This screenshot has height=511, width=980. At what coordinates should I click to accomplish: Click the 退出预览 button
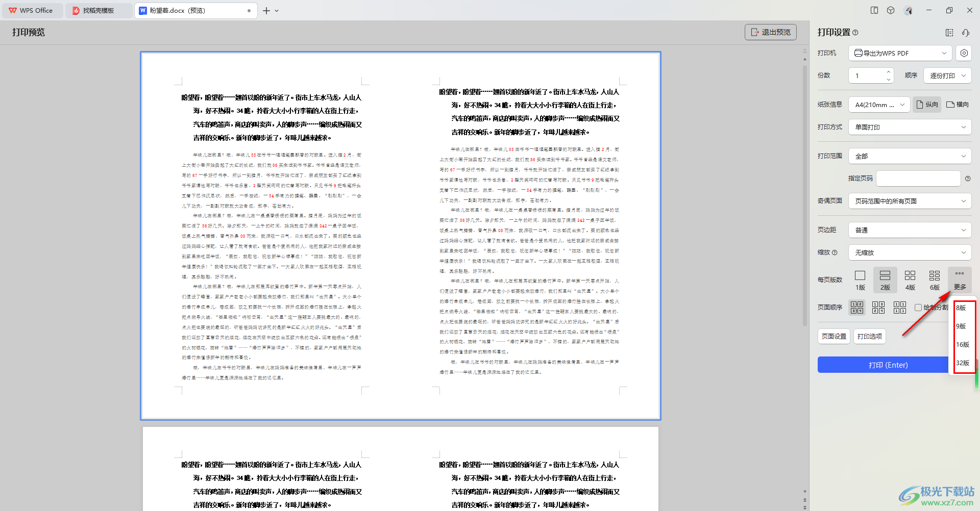click(770, 32)
